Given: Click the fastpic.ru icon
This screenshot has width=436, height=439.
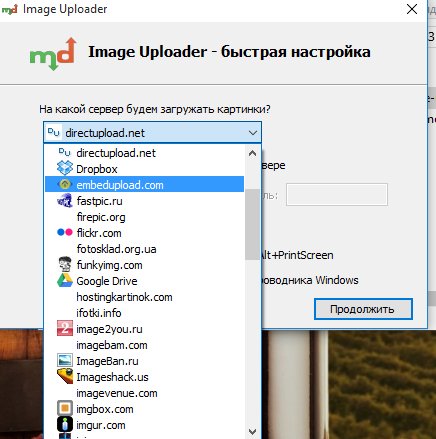Looking at the screenshot, I should pyautogui.click(x=65, y=201).
